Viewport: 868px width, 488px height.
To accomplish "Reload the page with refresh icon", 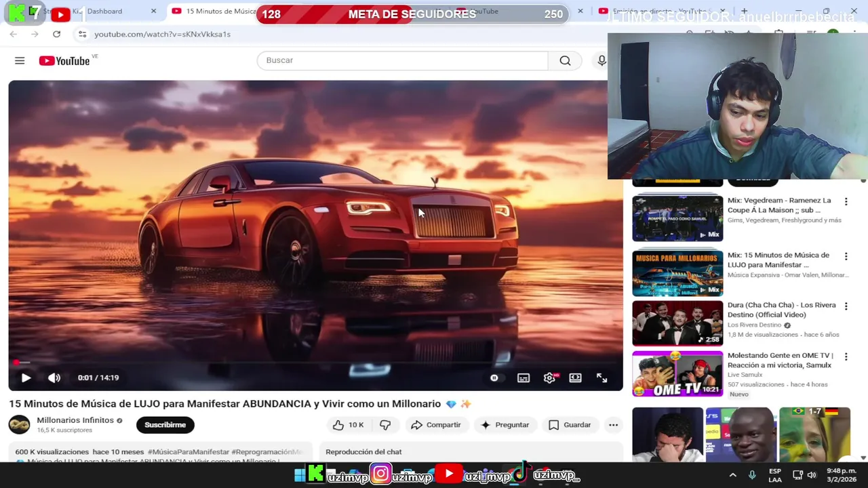I will tap(57, 35).
